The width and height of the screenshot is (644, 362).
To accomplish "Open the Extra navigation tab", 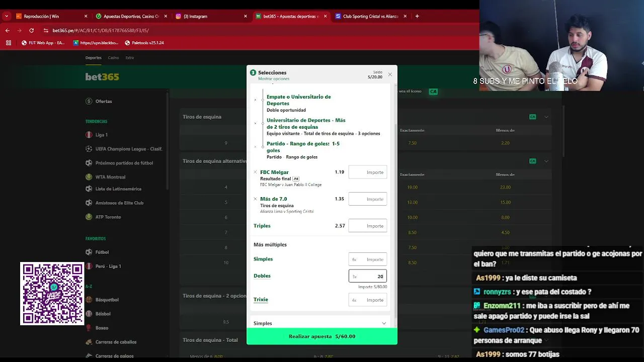I will coord(130,57).
